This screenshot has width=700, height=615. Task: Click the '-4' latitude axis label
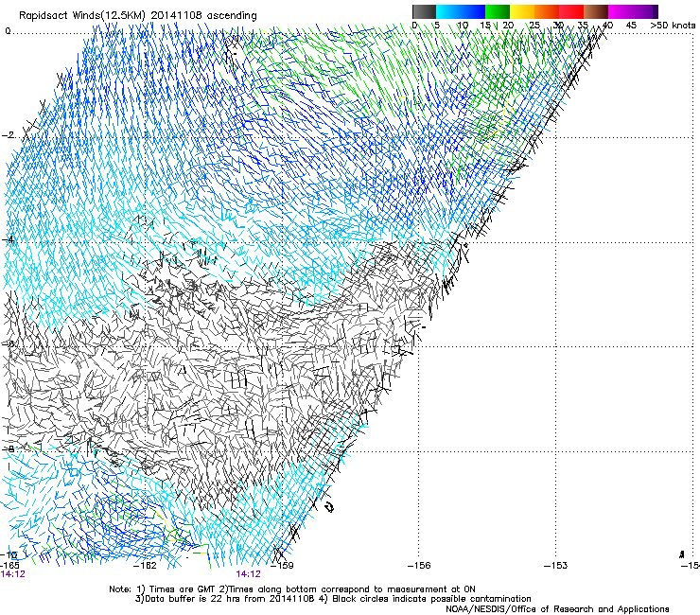pyautogui.click(x=7, y=239)
